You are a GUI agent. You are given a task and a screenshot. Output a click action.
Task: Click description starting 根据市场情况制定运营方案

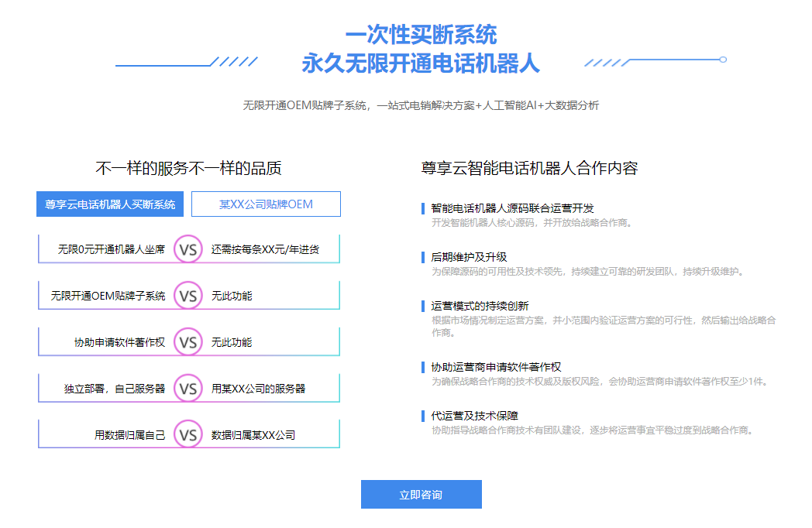point(604,326)
